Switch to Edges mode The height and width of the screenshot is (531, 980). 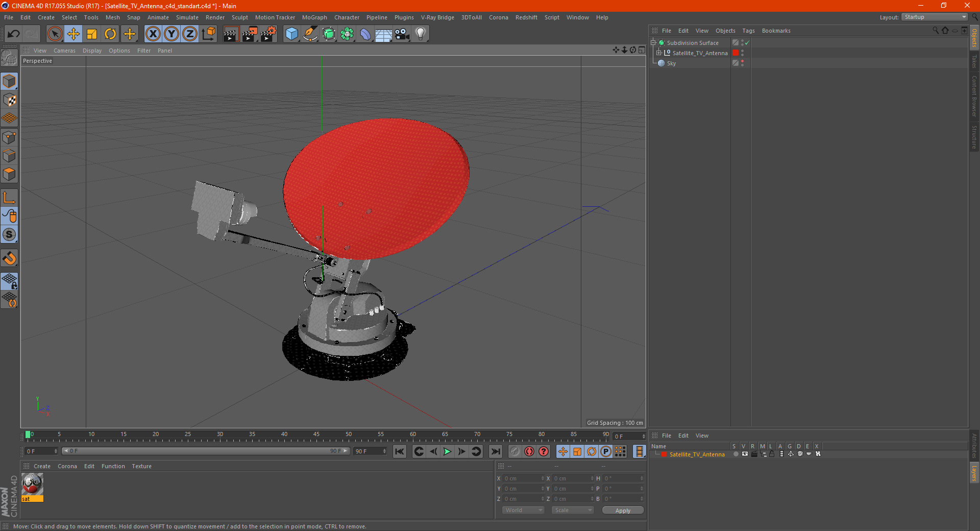pyautogui.click(x=9, y=156)
